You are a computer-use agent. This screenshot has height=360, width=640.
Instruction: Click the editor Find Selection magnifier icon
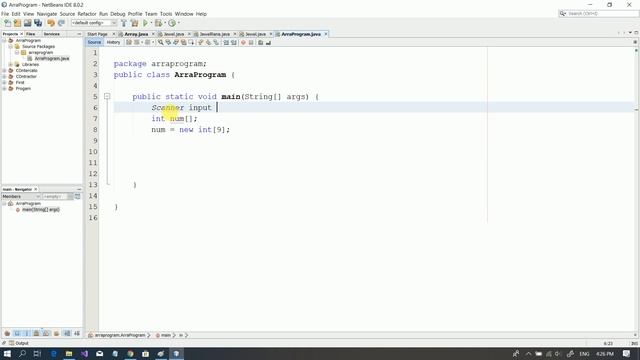tap(160, 42)
